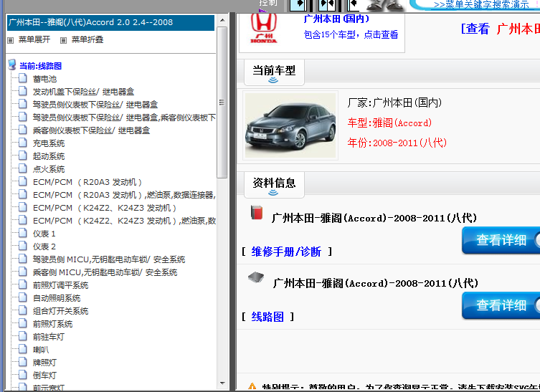This screenshot has width=540, height=392.
Task: Click the gray chip icon beside wiring diagram entry
Action: pos(256,277)
